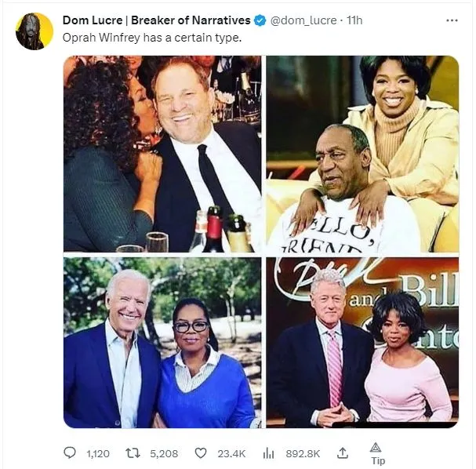Open the top-right photo with the yellow couch
The image size is (476, 469).
point(362,154)
